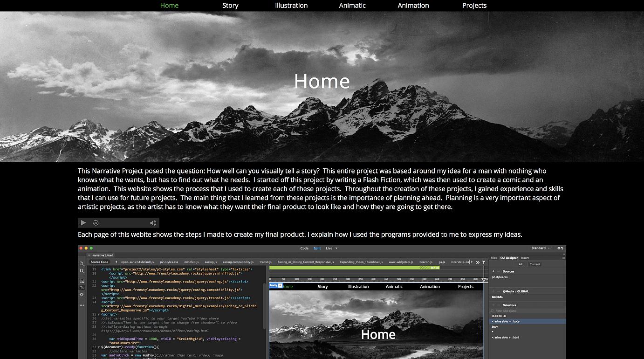Open the Projects page
644x359 pixels.
(474, 6)
